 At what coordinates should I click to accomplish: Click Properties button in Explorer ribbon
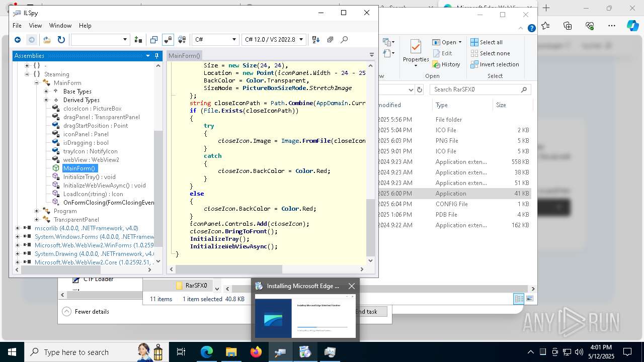point(416,53)
